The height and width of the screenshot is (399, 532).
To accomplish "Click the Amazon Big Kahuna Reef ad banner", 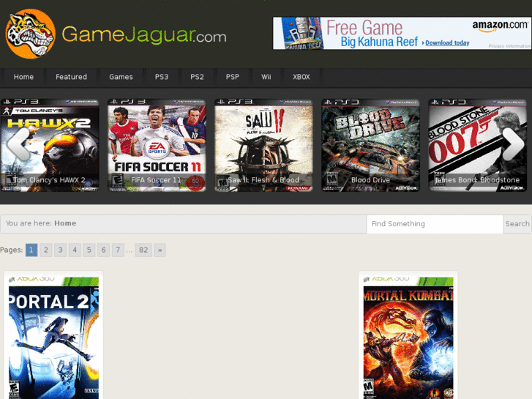I will point(402,33).
